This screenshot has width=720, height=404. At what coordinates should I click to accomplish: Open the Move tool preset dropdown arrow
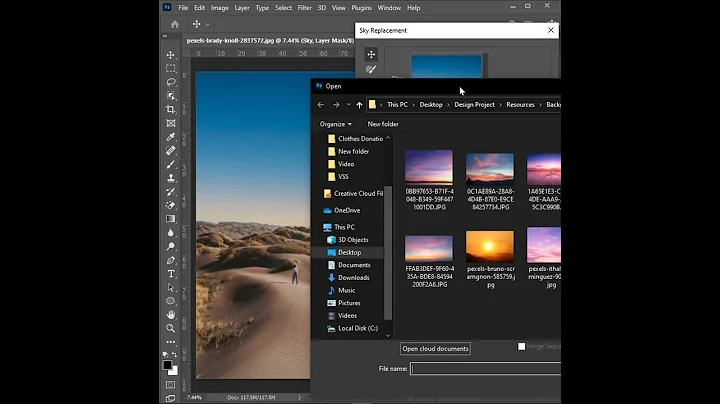pos(208,24)
